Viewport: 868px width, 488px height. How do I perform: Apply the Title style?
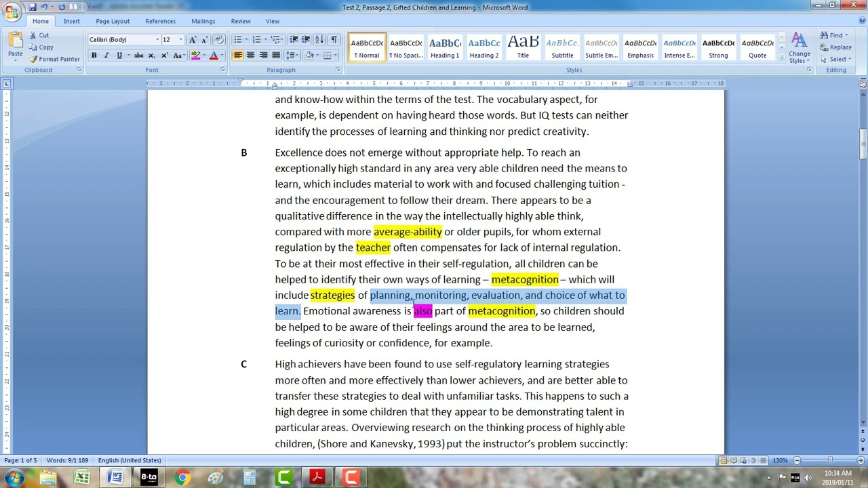(523, 47)
